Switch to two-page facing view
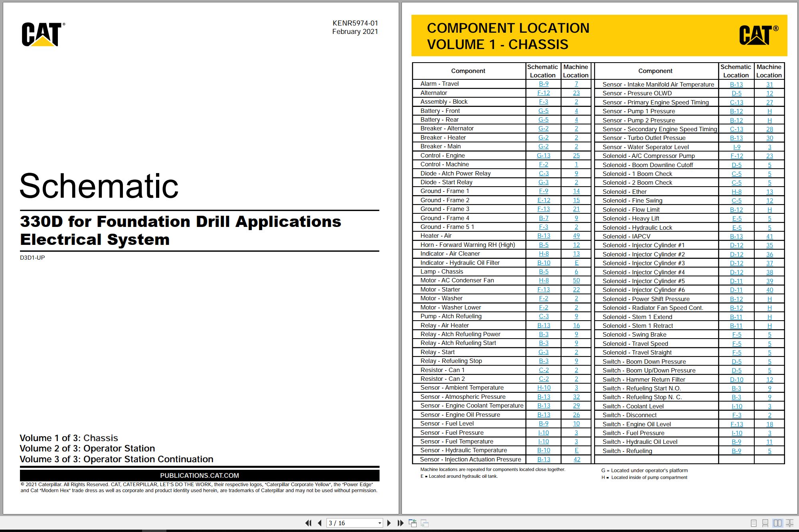799x532 pixels. (x=777, y=523)
